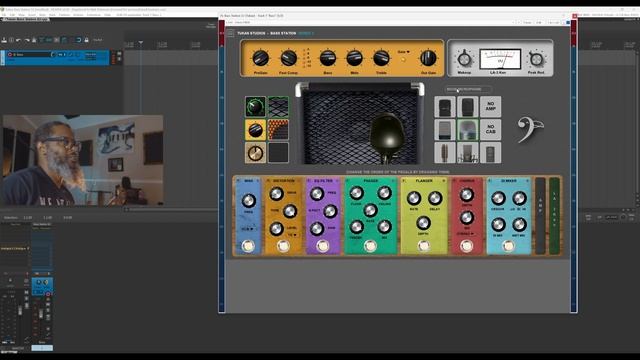Click the amp Bass knob
The image size is (640, 360).
coord(327,58)
